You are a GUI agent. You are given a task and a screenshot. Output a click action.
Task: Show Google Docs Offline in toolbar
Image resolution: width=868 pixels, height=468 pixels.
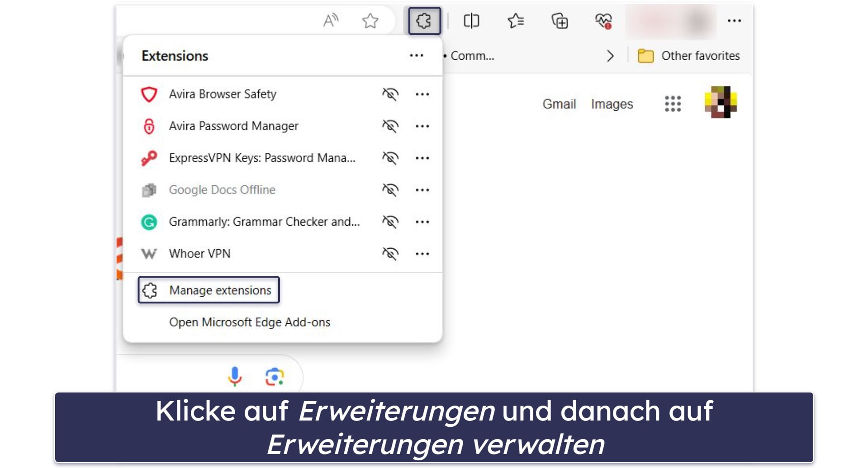[390, 190]
